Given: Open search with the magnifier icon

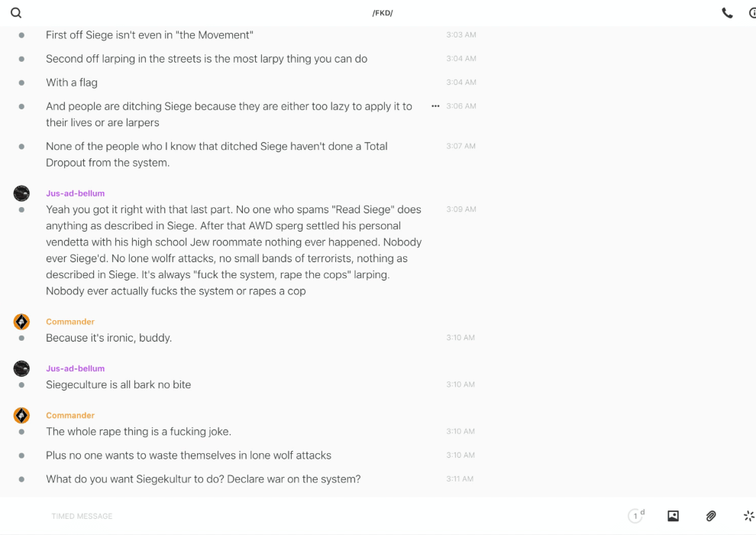Looking at the screenshot, I should (16, 13).
